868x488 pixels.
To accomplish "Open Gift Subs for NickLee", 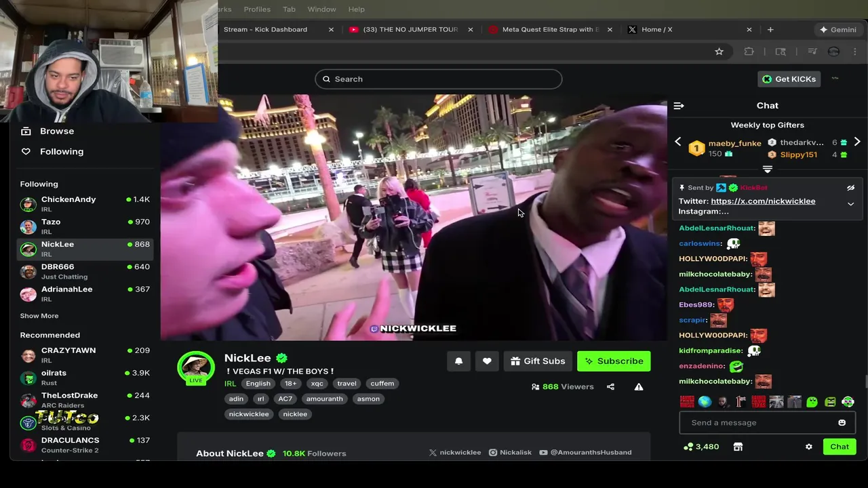I will click(x=538, y=361).
